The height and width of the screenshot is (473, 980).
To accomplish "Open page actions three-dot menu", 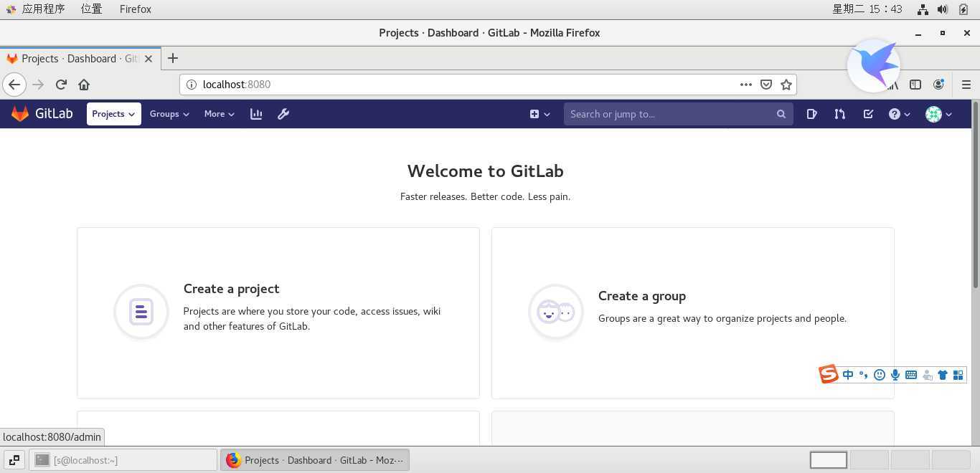I will 746,85.
